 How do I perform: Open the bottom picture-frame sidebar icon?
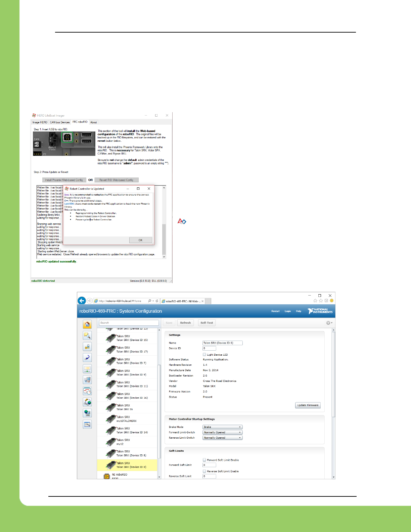click(x=87, y=424)
